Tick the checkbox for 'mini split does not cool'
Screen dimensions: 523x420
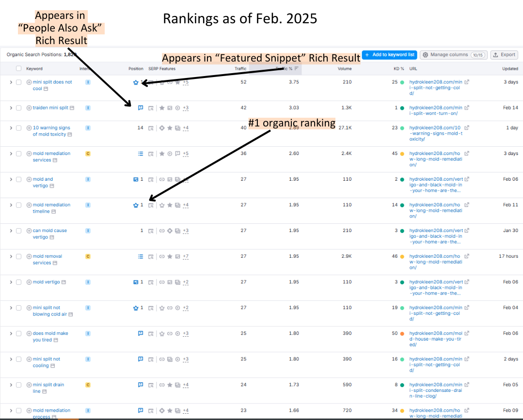[19, 82]
